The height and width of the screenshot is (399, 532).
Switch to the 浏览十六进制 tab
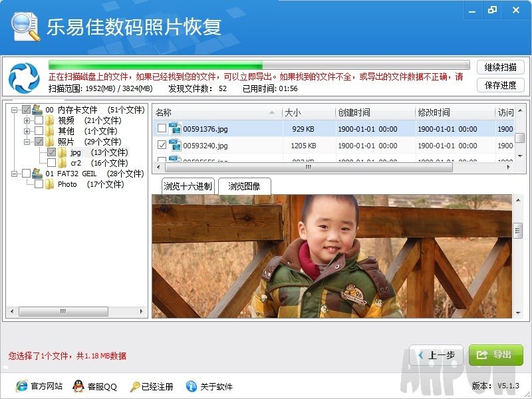point(188,186)
